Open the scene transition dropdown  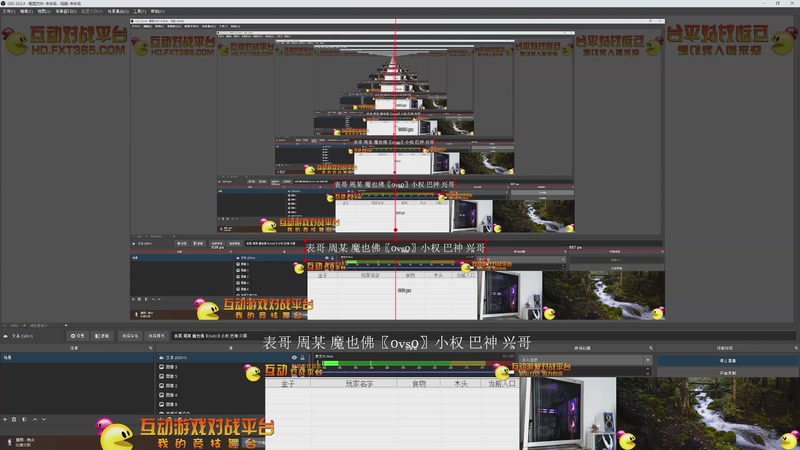[586, 360]
